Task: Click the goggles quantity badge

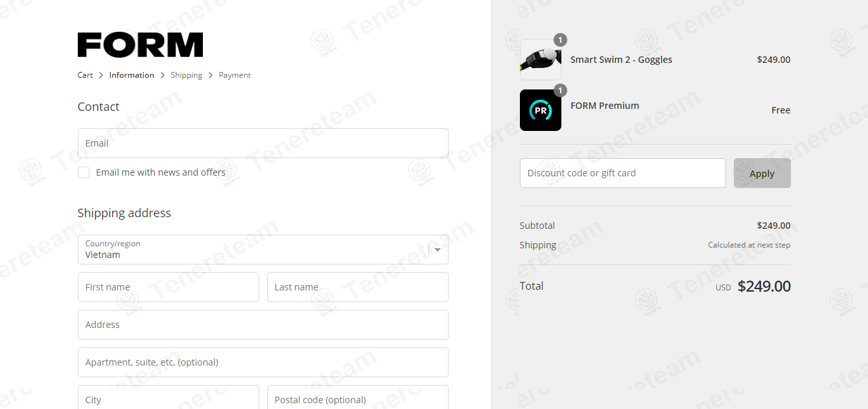Action: (560, 40)
